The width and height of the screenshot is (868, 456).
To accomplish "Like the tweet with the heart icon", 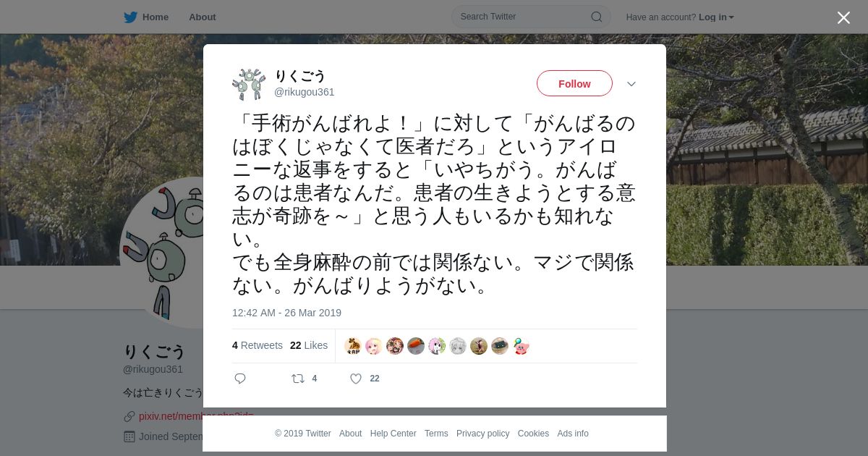I will (x=356, y=379).
